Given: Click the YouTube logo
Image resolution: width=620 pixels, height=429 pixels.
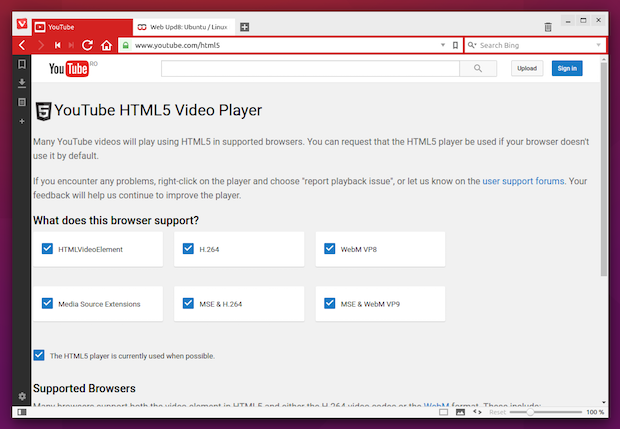Looking at the screenshot, I should (69, 69).
